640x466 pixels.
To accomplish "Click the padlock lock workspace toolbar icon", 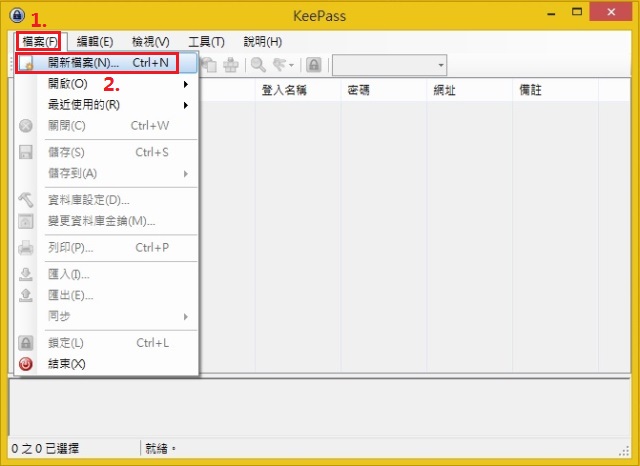I will tap(314, 65).
